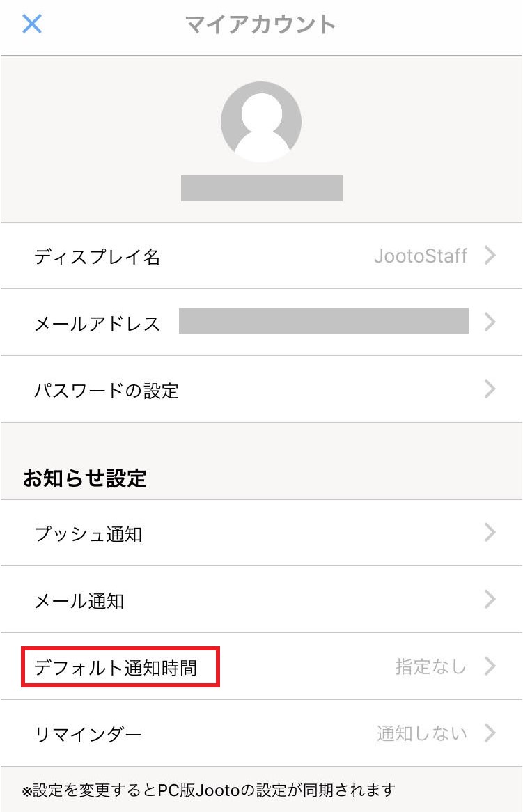Tap the chevron beside パスワードの設定
The image size is (523, 812).
click(490, 389)
